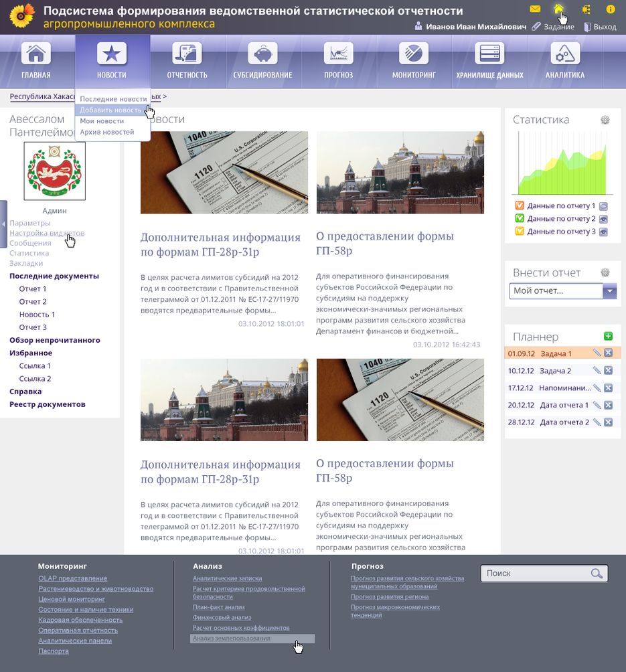Delete Дата отчета 2 entry

pyautogui.click(x=608, y=422)
